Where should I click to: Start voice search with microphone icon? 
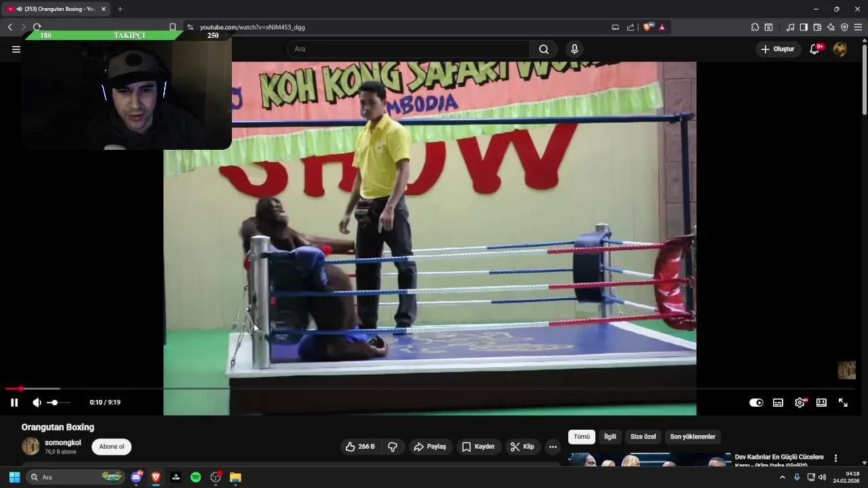click(574, 49)
